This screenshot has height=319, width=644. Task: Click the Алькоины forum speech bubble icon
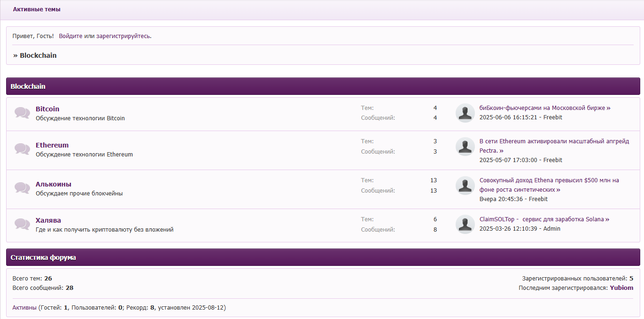click(22, 188)
